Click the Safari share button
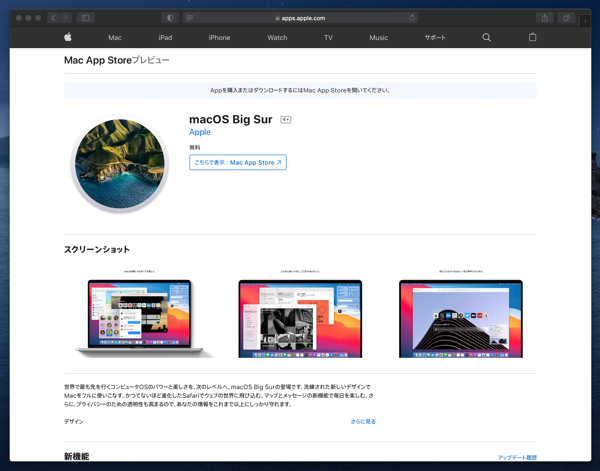The height and width of the screenshot is (471, 600). point(545,18)
